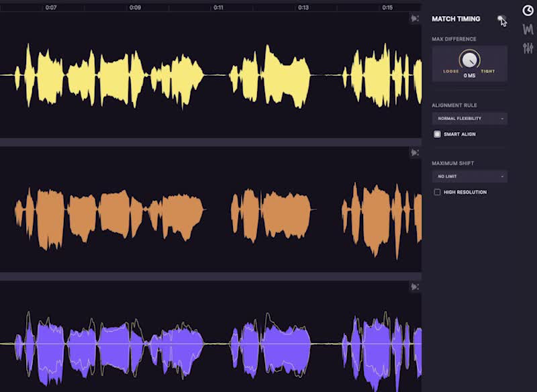Open the mixer sliders icon in sidebar

coord(528,48)
